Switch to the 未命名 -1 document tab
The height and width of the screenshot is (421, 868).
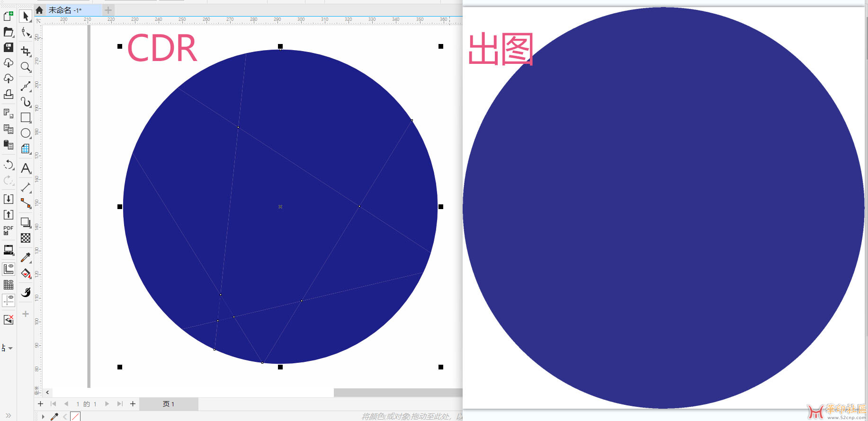coord(65,10)
